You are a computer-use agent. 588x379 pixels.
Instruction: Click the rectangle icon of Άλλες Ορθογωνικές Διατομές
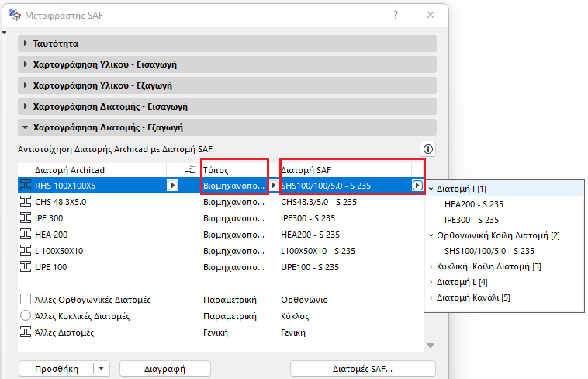click(x=26, y=299)
